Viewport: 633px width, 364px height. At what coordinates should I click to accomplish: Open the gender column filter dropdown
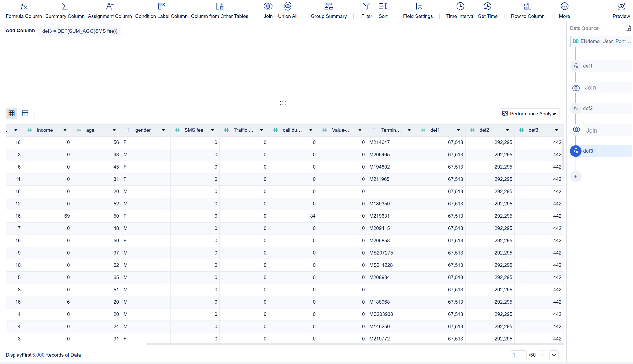163,130
